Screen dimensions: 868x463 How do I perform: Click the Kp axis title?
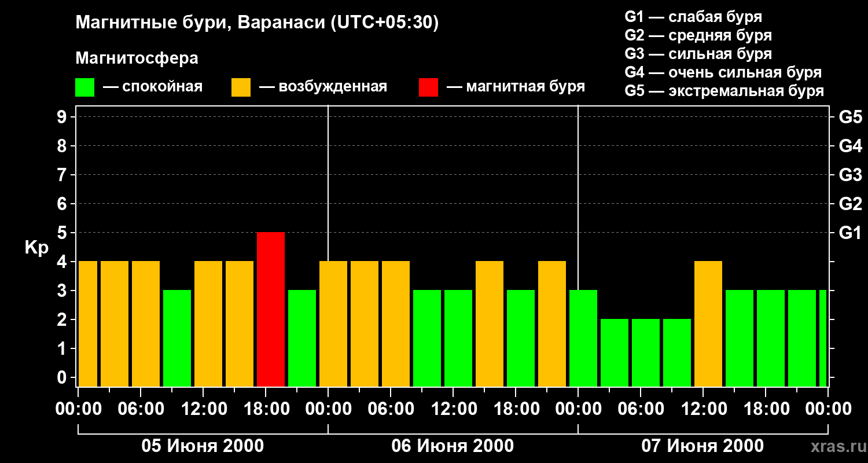pyautogui.click(x=36, y=248)
